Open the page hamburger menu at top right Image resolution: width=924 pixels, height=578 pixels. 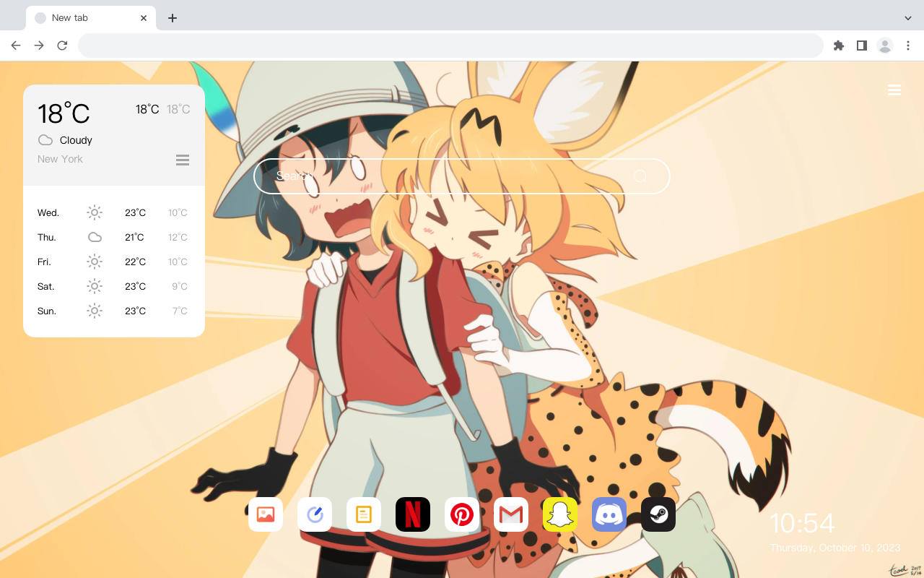[894, 90]
